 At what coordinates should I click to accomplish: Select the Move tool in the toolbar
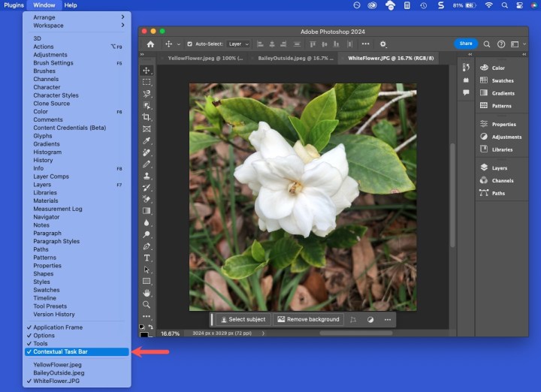(x=147, y=71)
